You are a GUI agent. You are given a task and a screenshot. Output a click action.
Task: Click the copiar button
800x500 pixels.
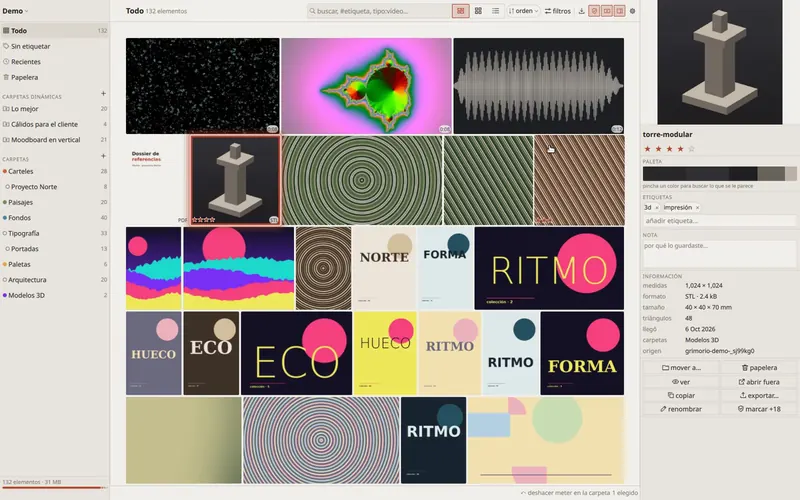coord(681,395)
